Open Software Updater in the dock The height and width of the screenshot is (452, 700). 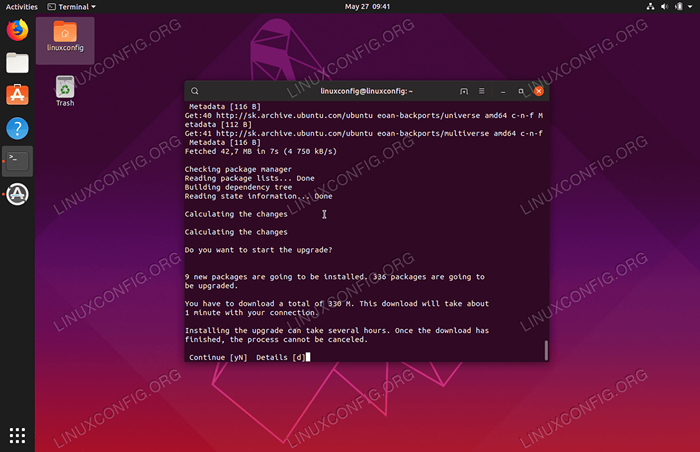tap(17, 194)
